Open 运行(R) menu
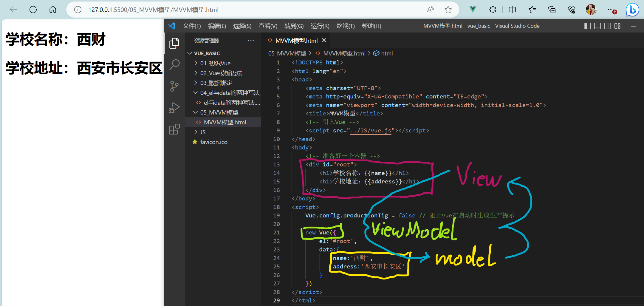 (320, 26)
